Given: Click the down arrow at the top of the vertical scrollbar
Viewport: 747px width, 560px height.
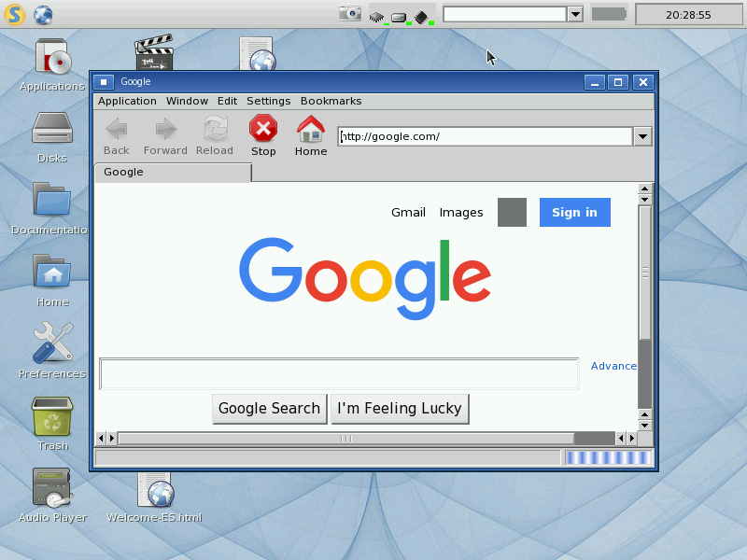Looking at the screenshot, I should [x=644, y=200].
